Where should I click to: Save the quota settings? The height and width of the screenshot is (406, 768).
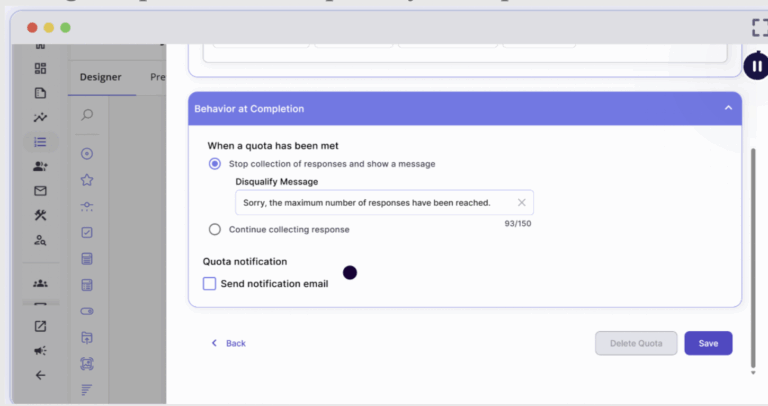(x=708, y=343)
